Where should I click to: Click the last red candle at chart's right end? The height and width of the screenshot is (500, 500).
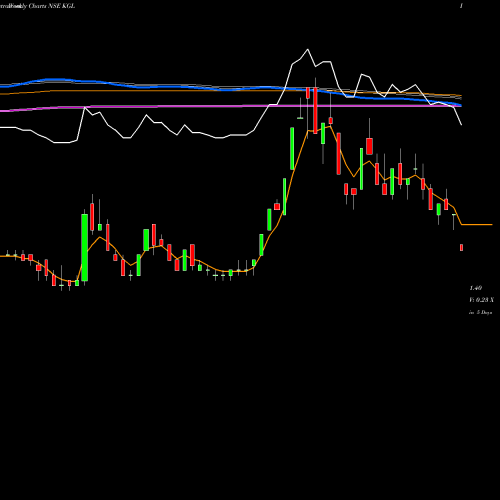(x=462, y=247)
